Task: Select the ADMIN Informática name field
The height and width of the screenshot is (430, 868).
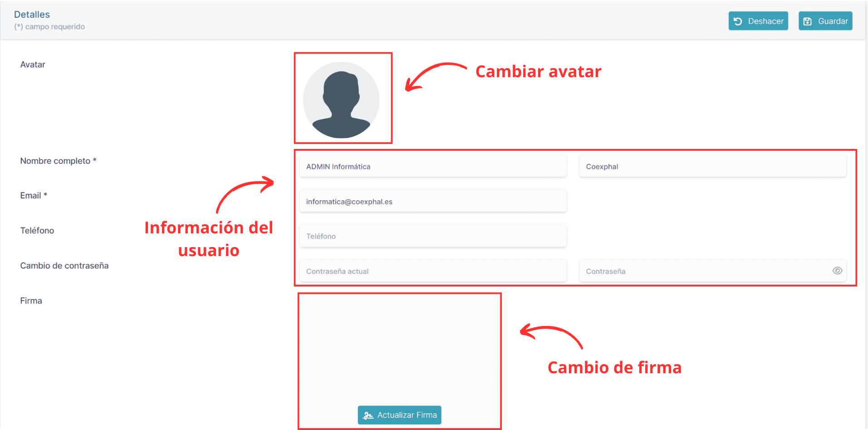Action: (432, 166)
